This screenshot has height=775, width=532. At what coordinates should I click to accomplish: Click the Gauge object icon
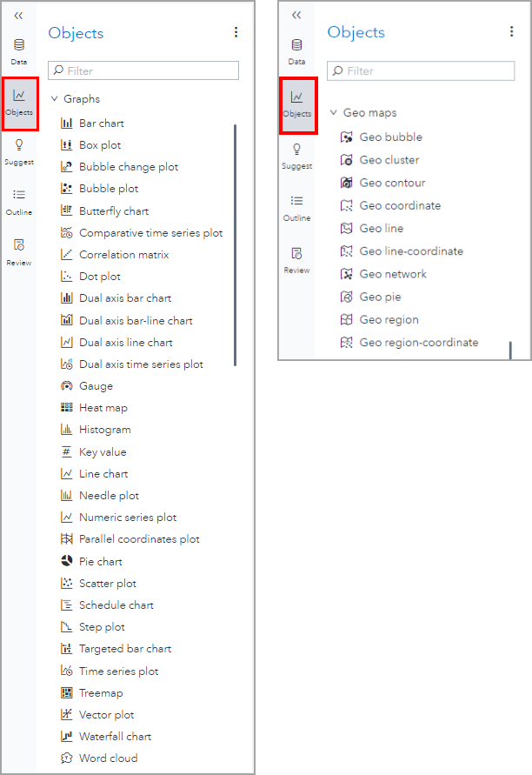[66, 386]
